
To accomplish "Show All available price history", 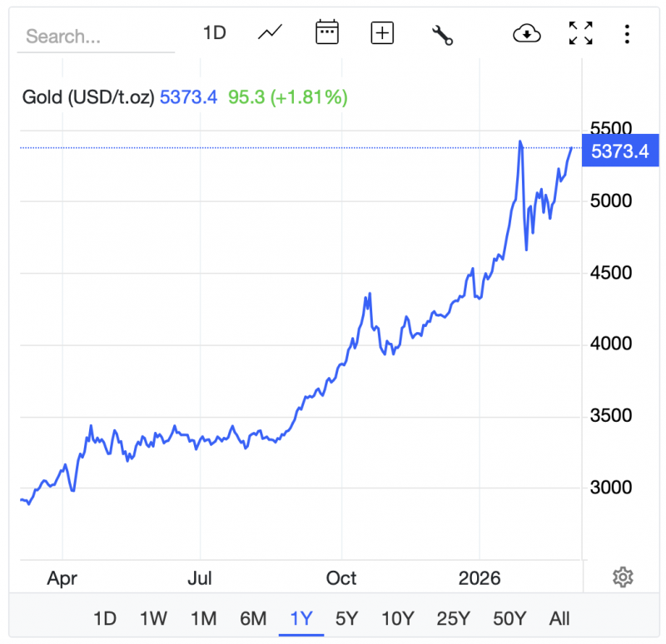I will click(x=559, y=618).
